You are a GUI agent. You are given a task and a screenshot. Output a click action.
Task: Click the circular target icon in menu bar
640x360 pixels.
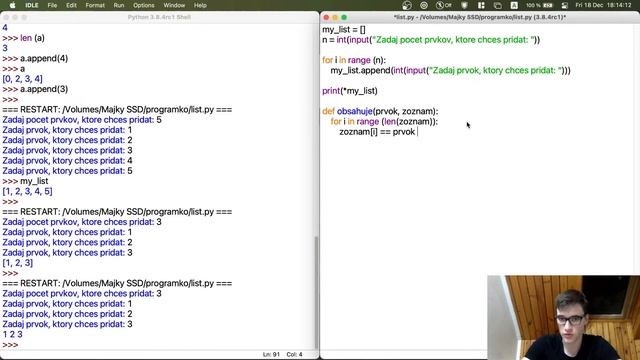point(424,5)
